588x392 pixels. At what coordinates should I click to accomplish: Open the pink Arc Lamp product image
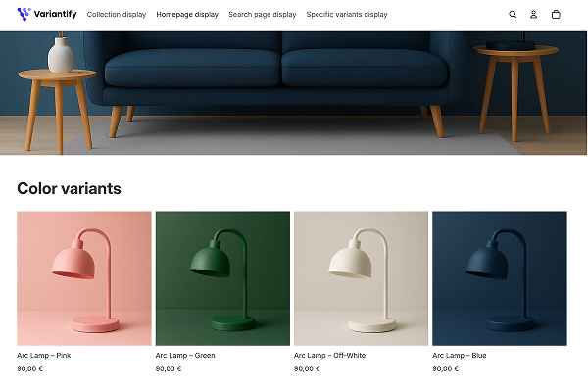[84, 278]
